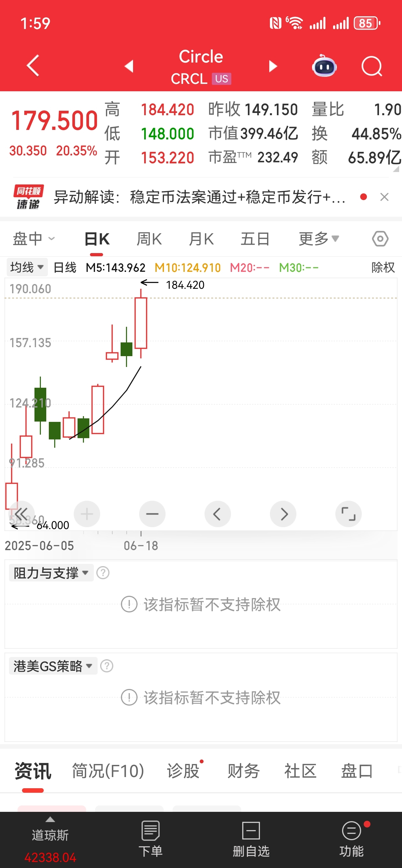The height and width of the screenshot is (868, 402).
Task: Toggle 除权 adjustment setting
Action: click(383, 267)
